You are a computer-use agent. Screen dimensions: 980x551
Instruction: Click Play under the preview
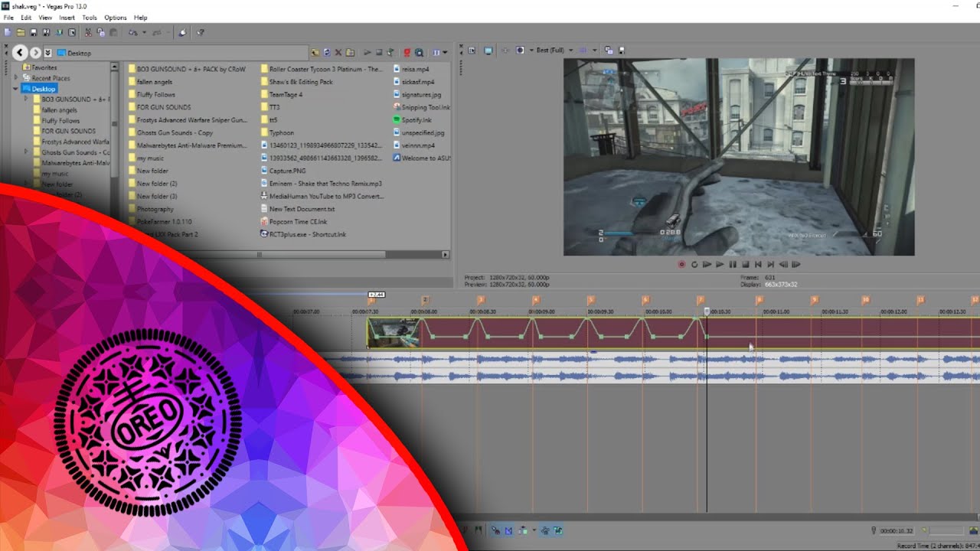[720, 264]
